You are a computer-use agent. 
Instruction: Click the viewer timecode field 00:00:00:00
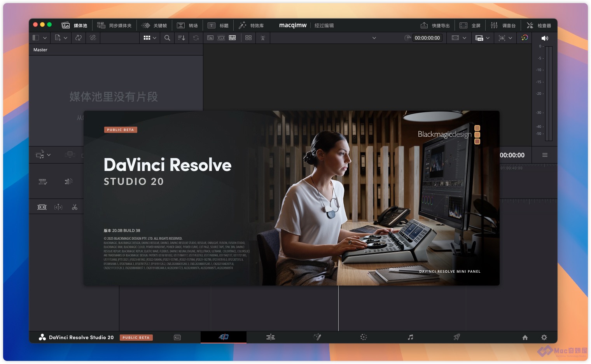[427, 38]
